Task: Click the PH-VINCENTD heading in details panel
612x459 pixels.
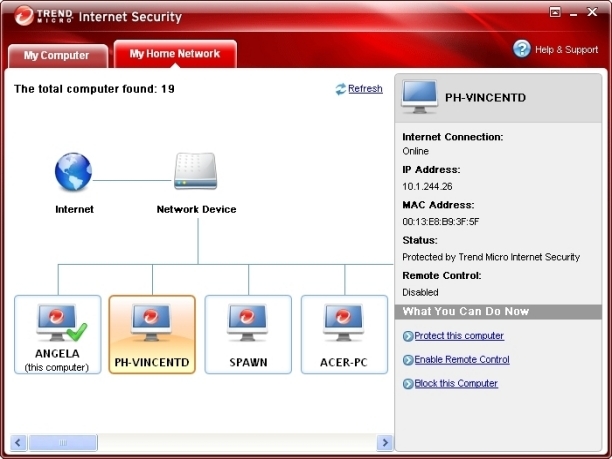Action: pyautogui.click(x=486, y=98)
